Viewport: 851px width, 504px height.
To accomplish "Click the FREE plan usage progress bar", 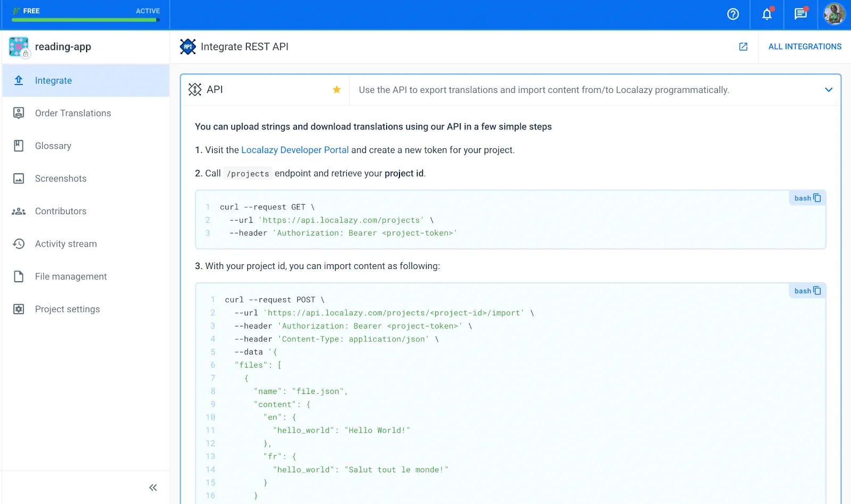I will click(85, 20).
